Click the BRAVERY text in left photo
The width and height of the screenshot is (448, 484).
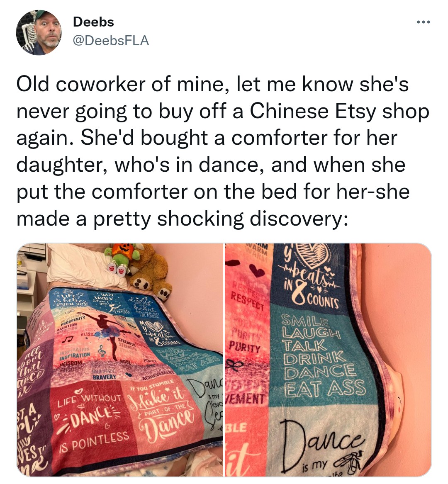105,377
